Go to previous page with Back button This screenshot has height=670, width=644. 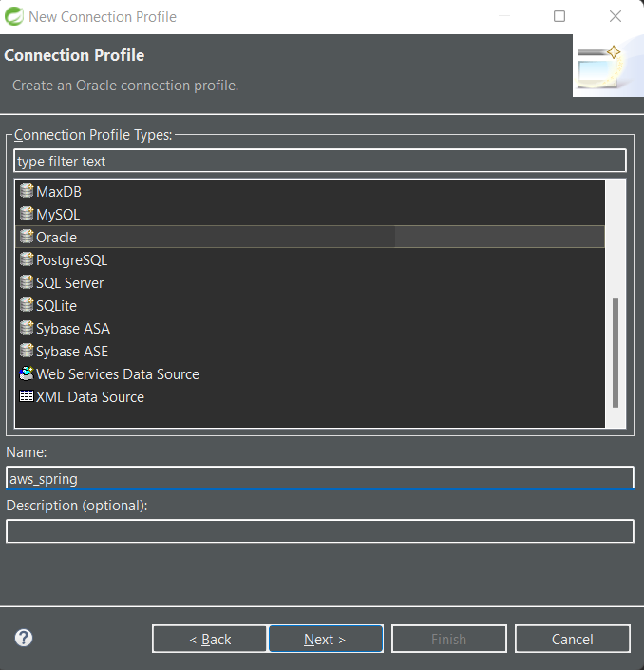(x=210, y=639)
